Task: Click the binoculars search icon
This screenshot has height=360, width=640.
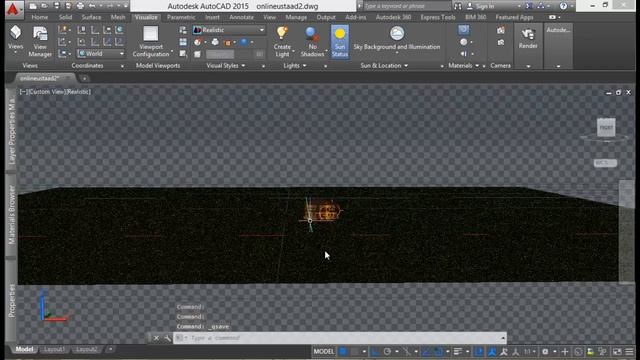Action: 458,6
